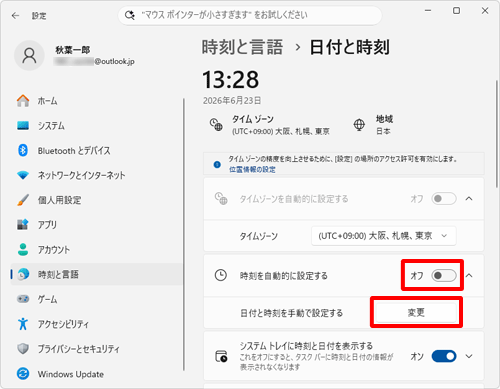Click the Windows Update sync icon
This screenshot has width=500, height=389.
pos(23,374)
